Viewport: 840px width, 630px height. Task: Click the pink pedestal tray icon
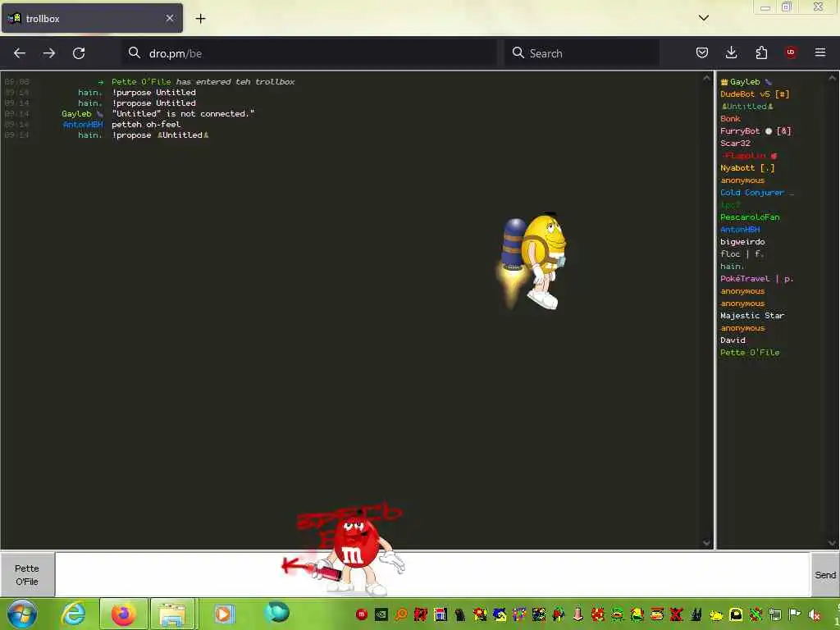click(x=578, y=614)
